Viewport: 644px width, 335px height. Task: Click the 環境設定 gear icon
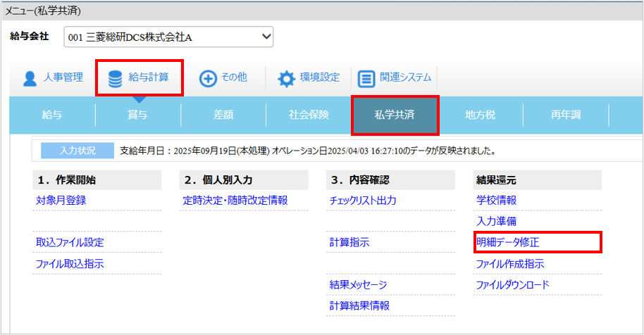286,78
